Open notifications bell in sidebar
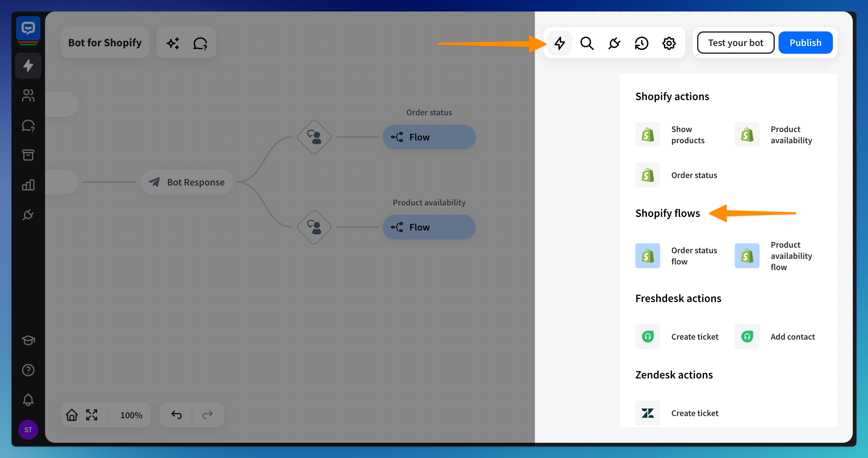The width and height of the screenshot is (868, 458). [28, 400]
